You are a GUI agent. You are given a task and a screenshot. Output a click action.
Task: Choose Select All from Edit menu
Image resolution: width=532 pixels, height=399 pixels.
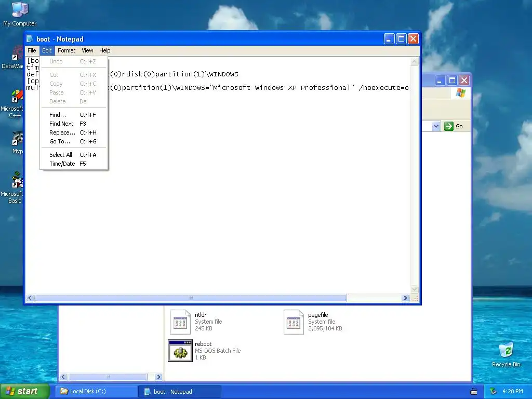[x=74, y=155]
